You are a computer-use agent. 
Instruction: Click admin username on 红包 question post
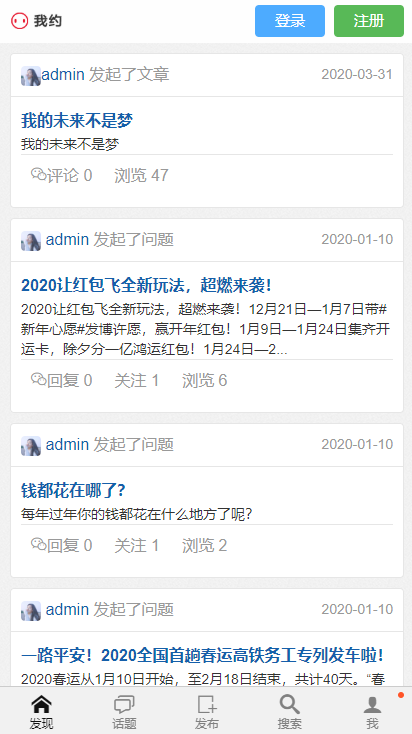coord(67,240)
